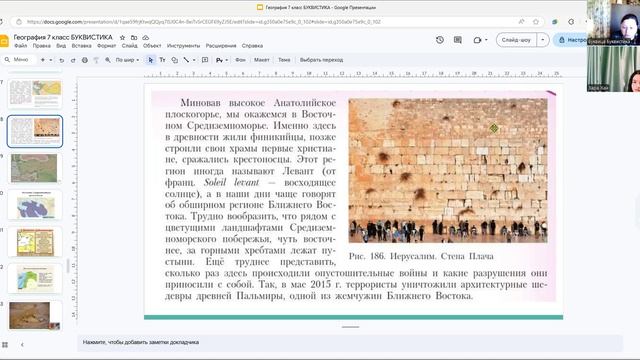Open the Файл menu

(20, 46)
